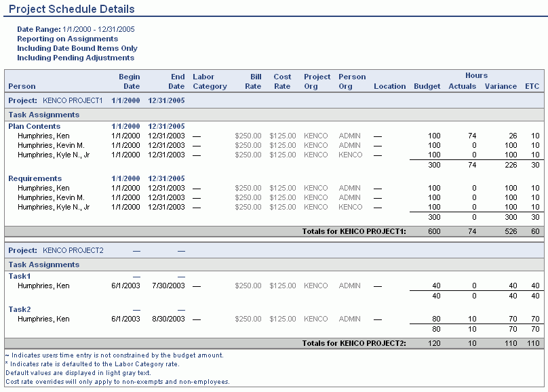This screenshot has height=392, width=548.
Task: Click the "Location" column header
Action: tap(390, 86)
